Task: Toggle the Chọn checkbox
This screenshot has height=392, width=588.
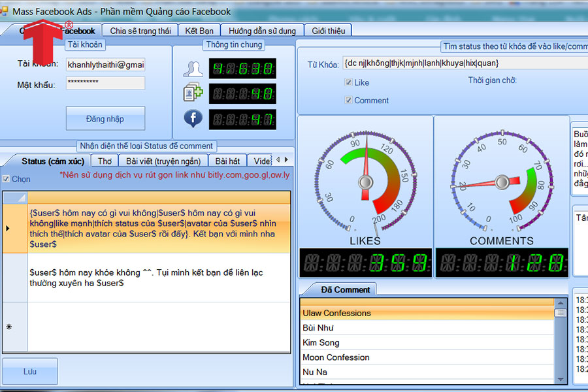Action: click(x=6, y=179)
